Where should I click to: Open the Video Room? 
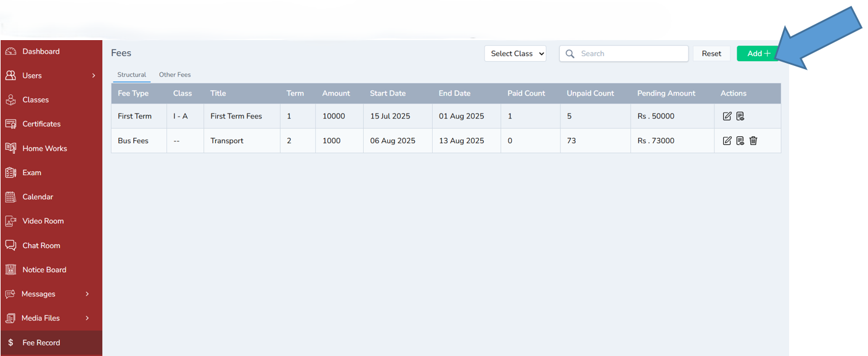tap(43, 220)
